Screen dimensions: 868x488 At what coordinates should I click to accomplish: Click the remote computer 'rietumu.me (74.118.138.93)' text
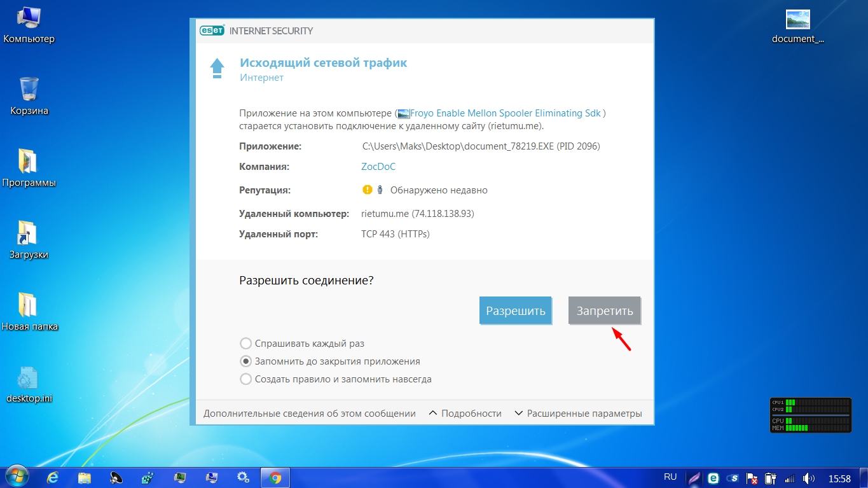418,214
